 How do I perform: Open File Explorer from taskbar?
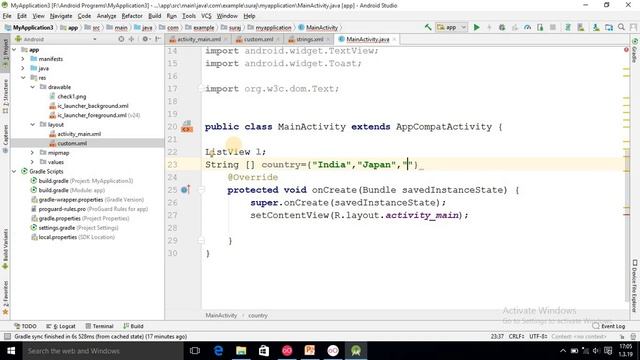[241, 351]
